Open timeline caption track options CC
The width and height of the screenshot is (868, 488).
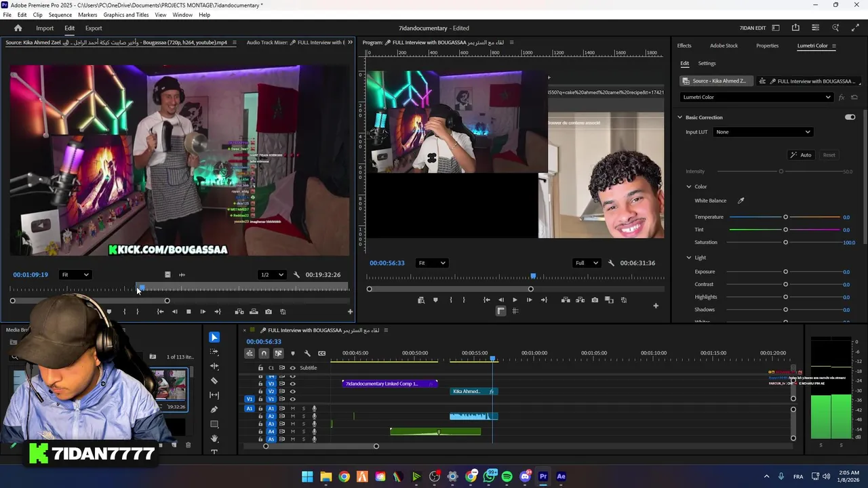321,353
